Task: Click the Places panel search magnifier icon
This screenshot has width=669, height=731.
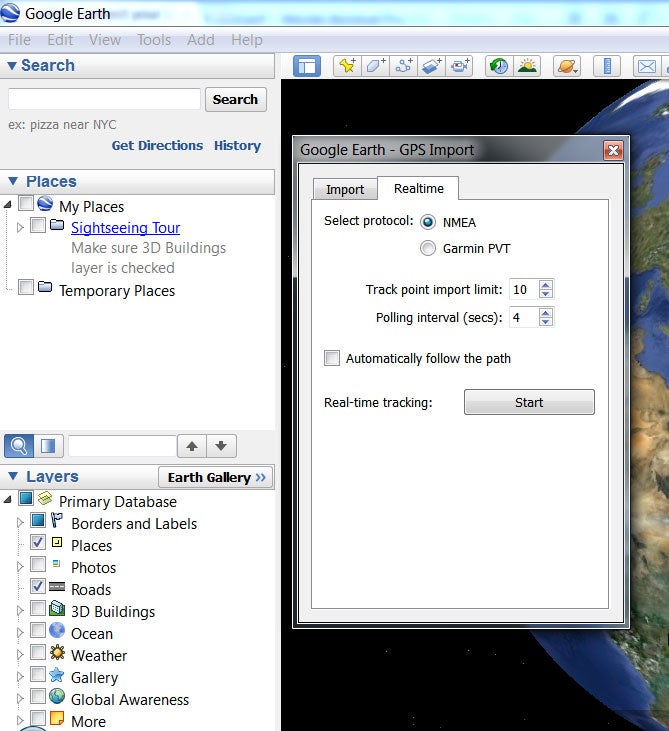Action: click(19, 446)
